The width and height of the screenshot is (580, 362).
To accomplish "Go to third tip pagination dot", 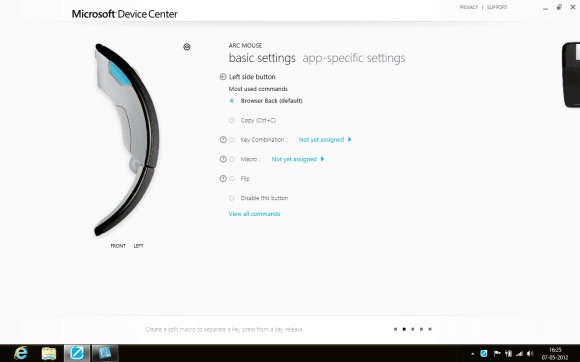I will (412, 329).
